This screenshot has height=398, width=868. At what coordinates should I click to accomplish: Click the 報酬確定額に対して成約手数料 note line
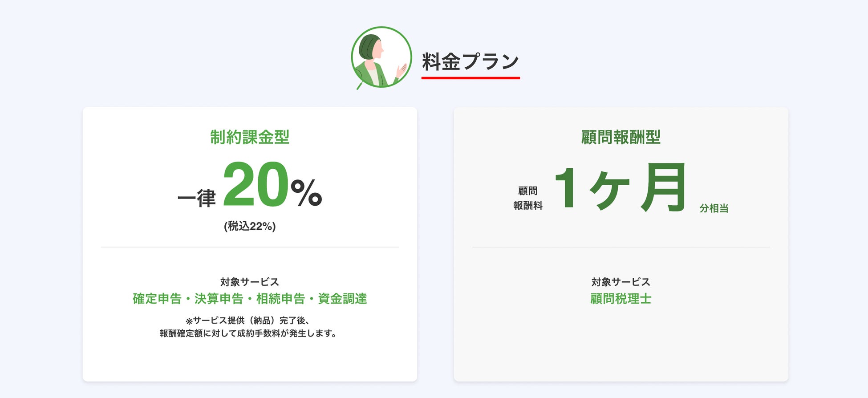pos(247,333)
